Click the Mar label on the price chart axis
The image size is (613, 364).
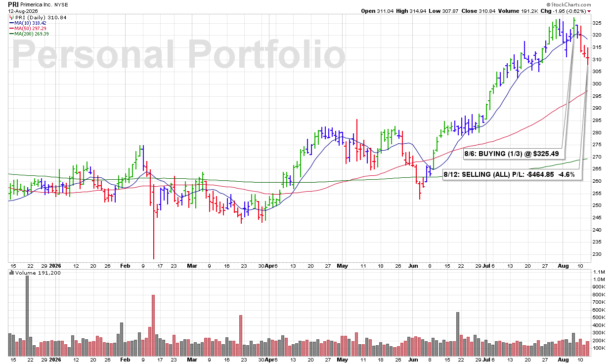pyautogui.click(x=192, y=265)
